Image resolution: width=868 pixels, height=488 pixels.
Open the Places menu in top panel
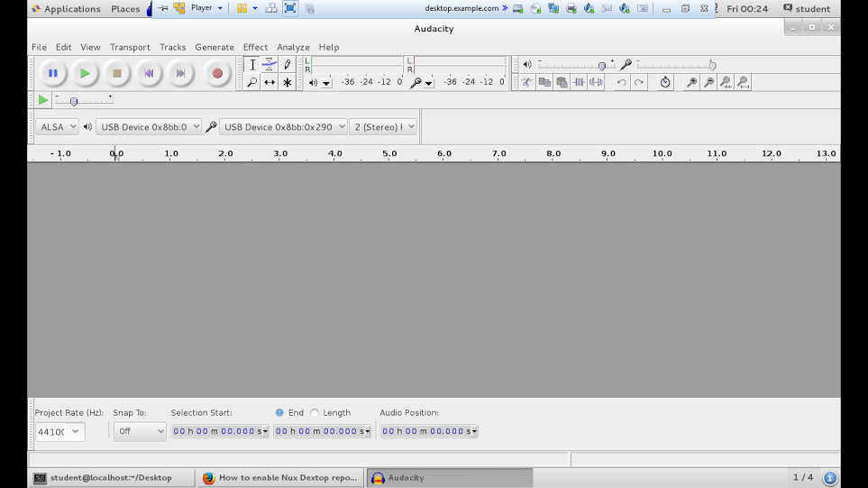(x=125, y=9)
